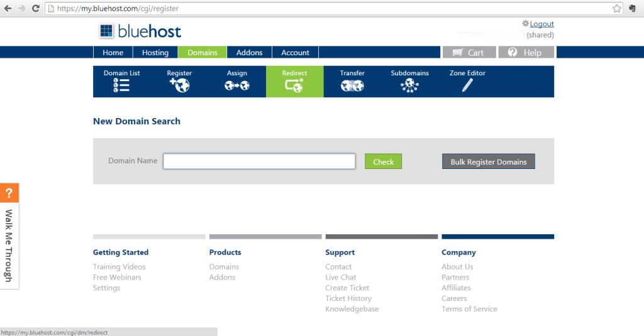Bookmark page with the star icon

[616, 8]
